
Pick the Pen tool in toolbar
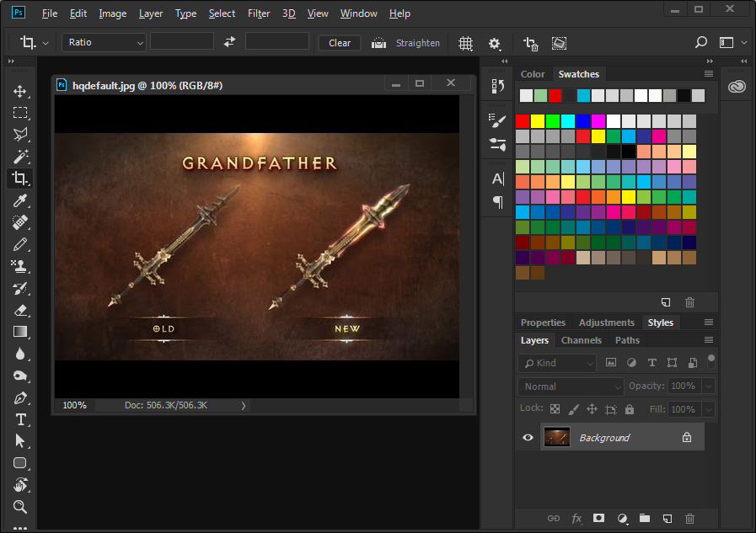(20, 397)
